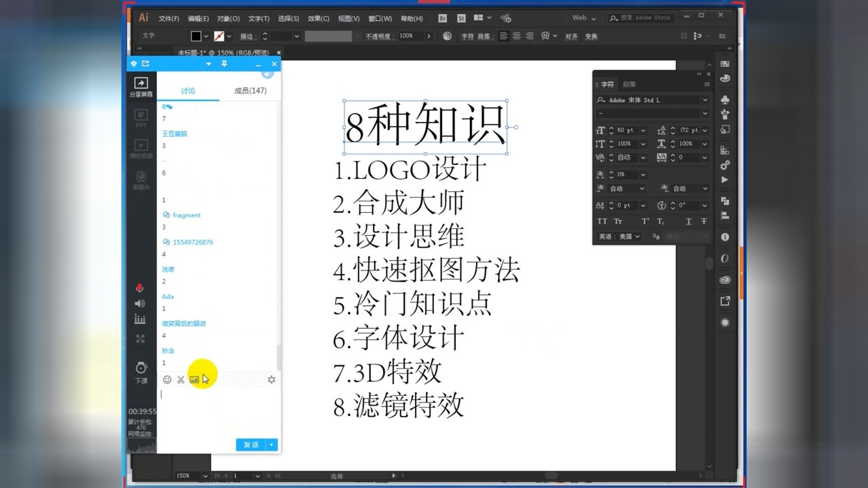868x488 pixels.
Task: Click the Send button in chat
Action: [251, 445]
